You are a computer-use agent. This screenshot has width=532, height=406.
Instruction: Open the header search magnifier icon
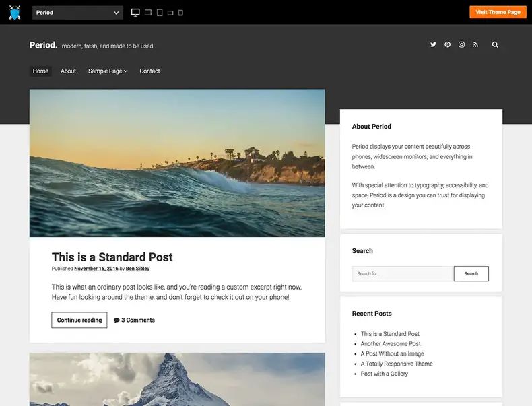(x=495, y=44)
